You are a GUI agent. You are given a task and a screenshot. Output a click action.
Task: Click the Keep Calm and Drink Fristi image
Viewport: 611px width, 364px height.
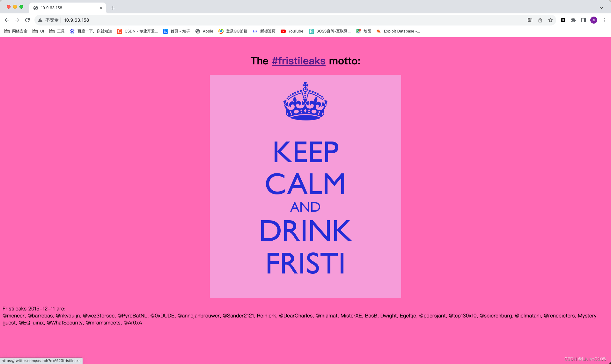tap(305, 186)
